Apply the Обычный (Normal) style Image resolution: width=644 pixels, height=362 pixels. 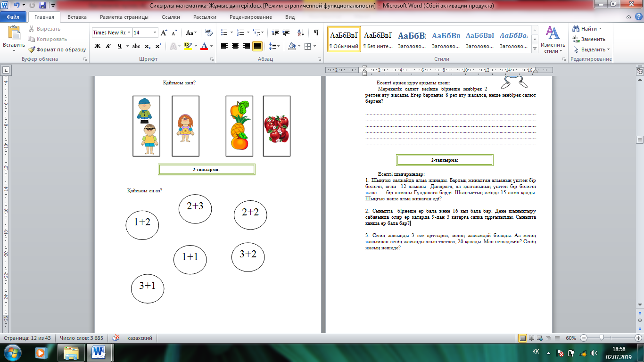(344, 39)
